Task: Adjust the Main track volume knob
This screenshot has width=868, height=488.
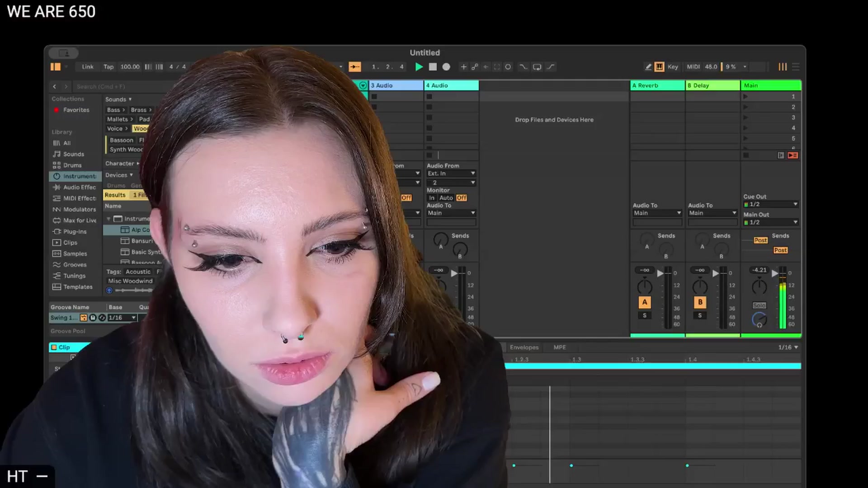Action: coord(759,286)
